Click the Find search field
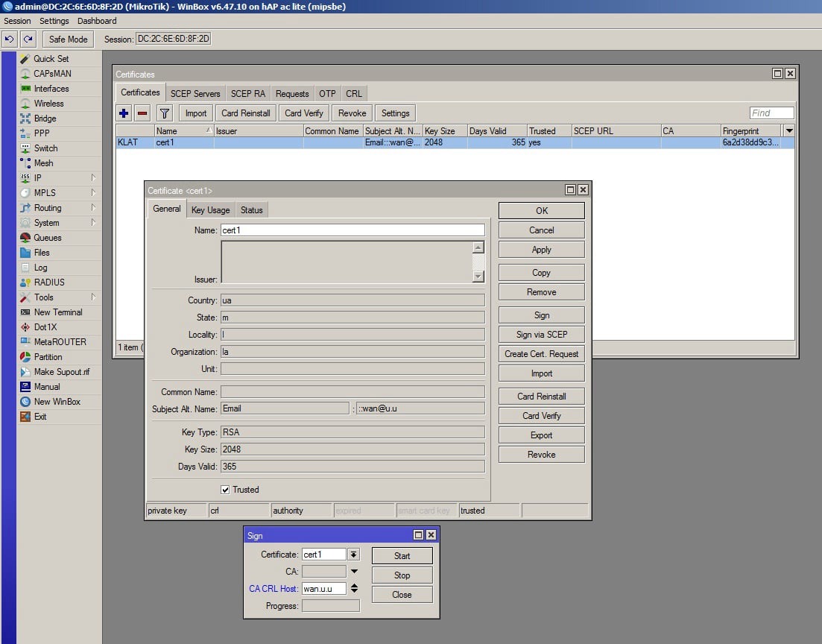The width and height of the screenshot is (822, 644). 771,113
